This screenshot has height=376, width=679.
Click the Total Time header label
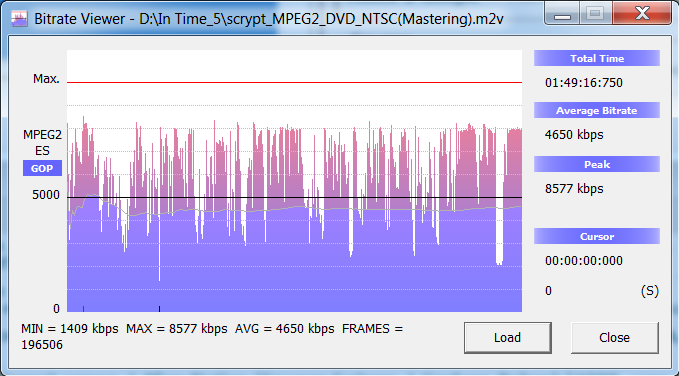tap(597, 58)
